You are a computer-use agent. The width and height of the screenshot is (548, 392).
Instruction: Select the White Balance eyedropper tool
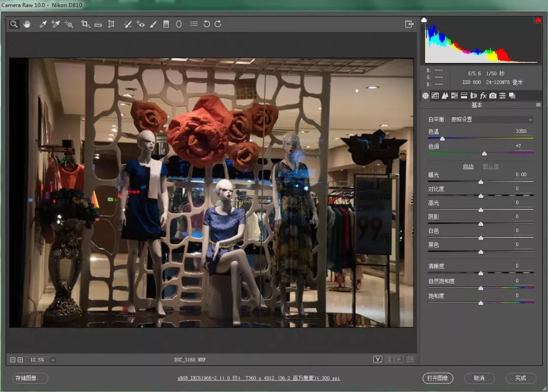click(44, 24)
